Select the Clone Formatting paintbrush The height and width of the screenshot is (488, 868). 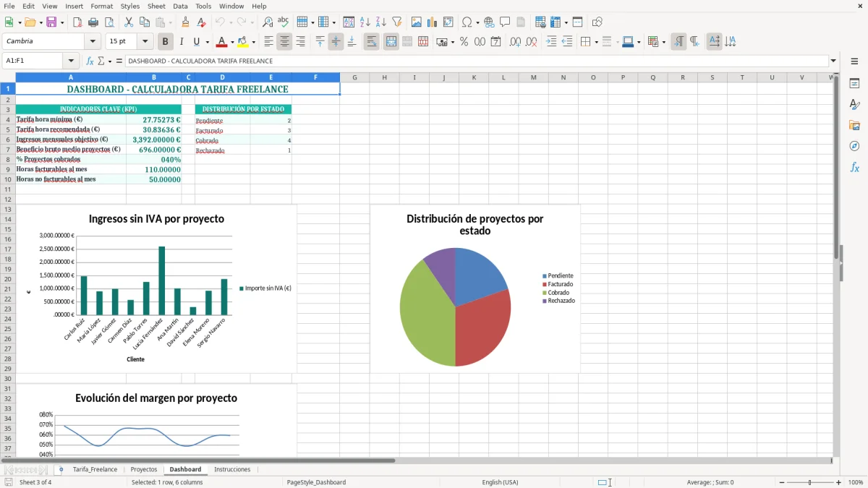tap(186, 22)
